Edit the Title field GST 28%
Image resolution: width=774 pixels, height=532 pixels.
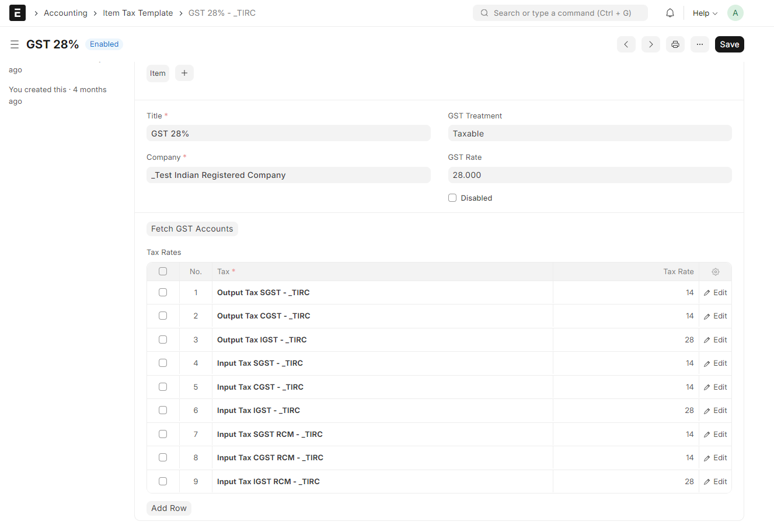pyautogui.click(x=288, y=134)
